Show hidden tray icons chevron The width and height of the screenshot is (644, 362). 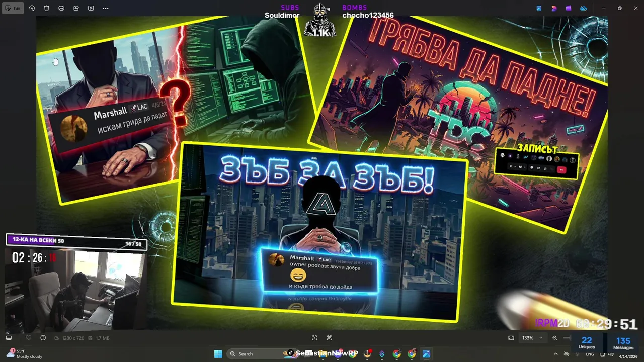tap(555, 354)
